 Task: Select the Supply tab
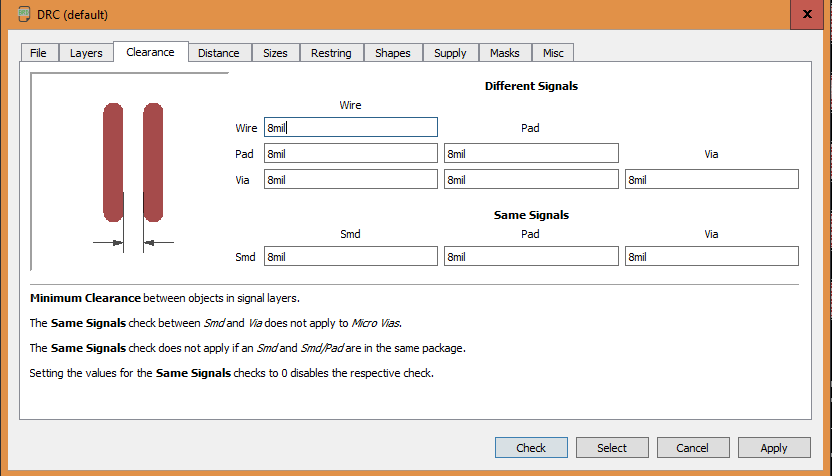(x=450, y=53)
